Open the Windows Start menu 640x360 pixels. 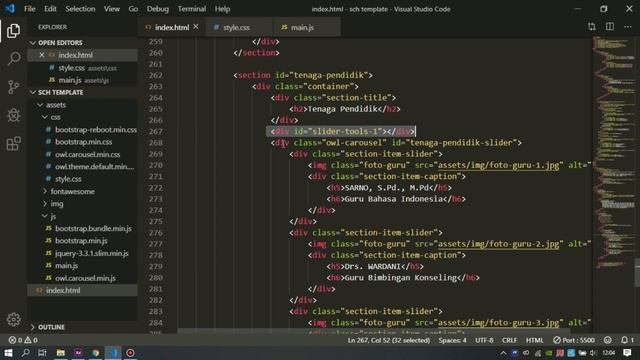pyautogui.click(x=8, y=353)
